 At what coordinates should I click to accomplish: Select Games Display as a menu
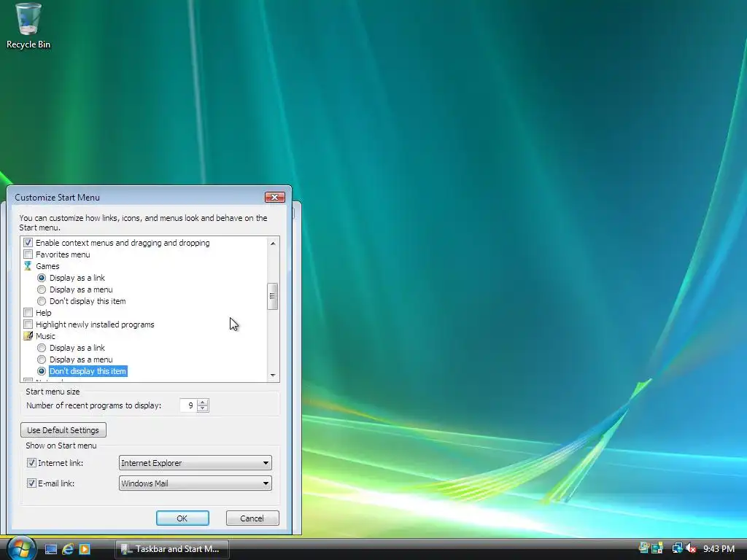click(x=42, y=289)
